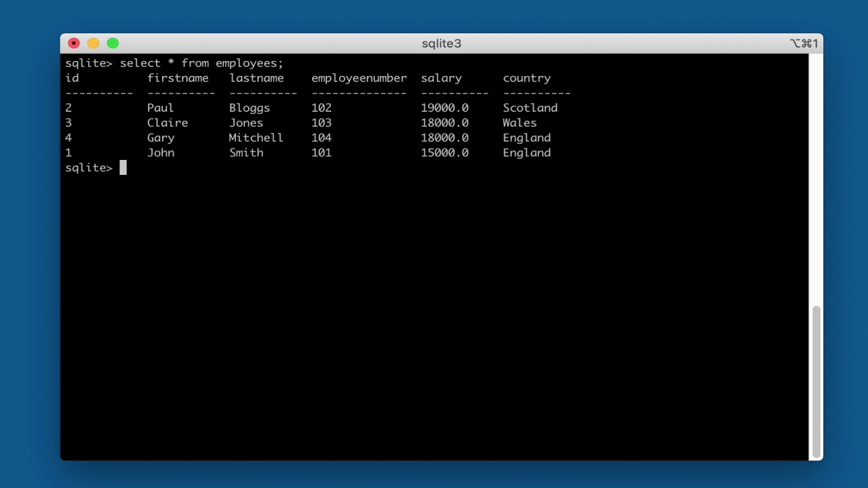Click the salary value 15000.0
Image resolution: width=868 pixels, height=488 pixels.
click(445, 152)
